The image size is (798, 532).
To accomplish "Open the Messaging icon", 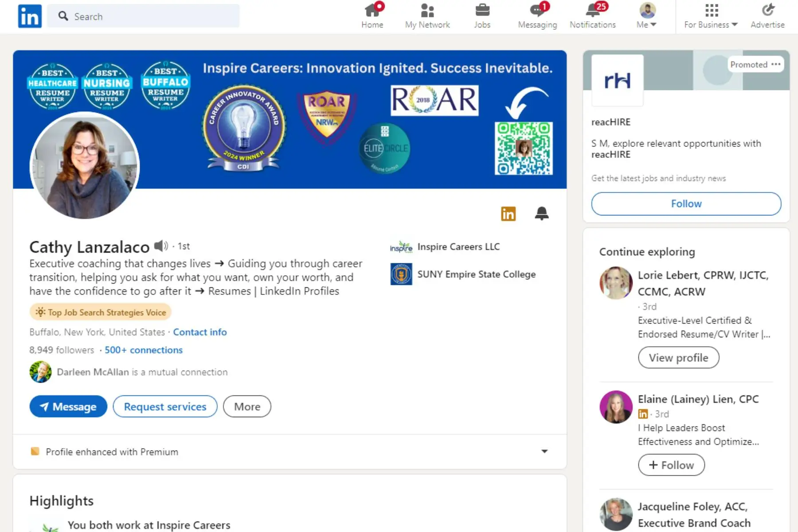I will 537,10.
